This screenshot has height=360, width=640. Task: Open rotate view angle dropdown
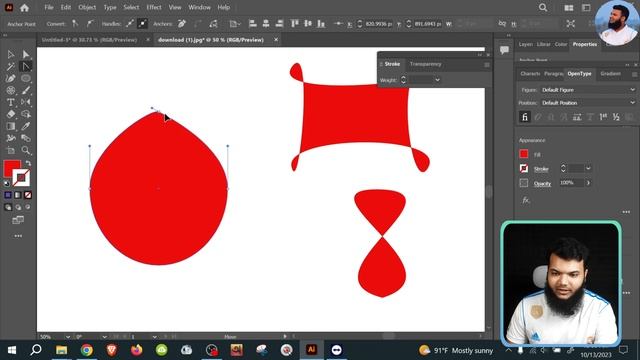click(x=104, y=337)
